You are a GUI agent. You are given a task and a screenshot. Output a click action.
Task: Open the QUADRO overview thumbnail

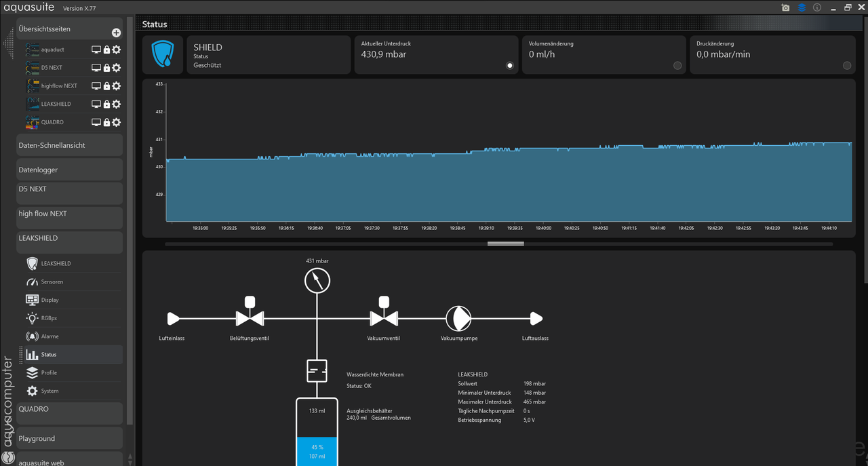tap(32, 123)
